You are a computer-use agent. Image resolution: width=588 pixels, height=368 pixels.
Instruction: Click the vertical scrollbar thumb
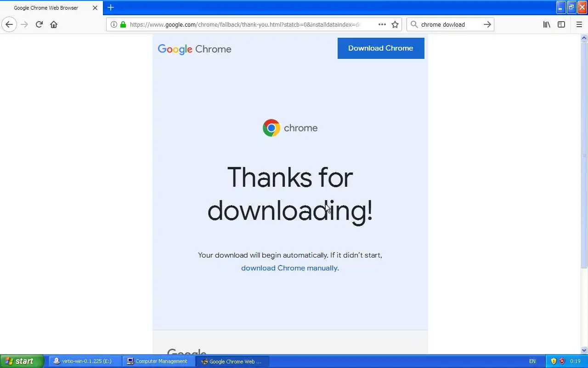point(584,155)
